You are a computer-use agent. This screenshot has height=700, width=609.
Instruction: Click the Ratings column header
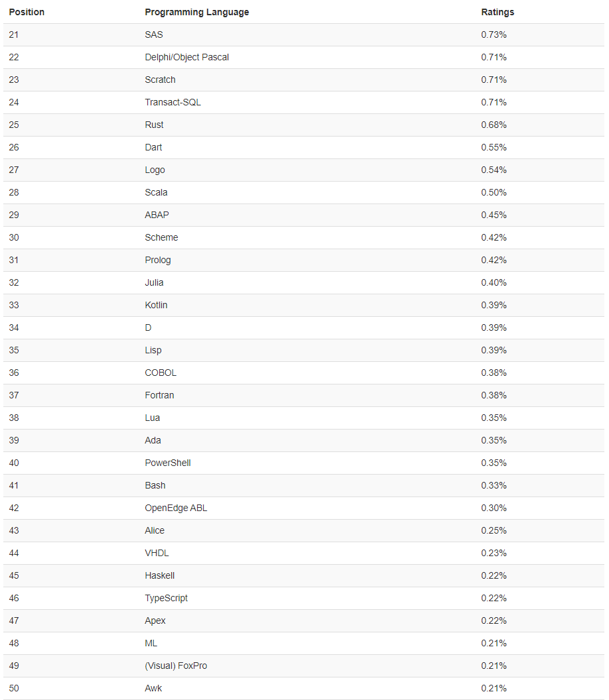[498, 12]
